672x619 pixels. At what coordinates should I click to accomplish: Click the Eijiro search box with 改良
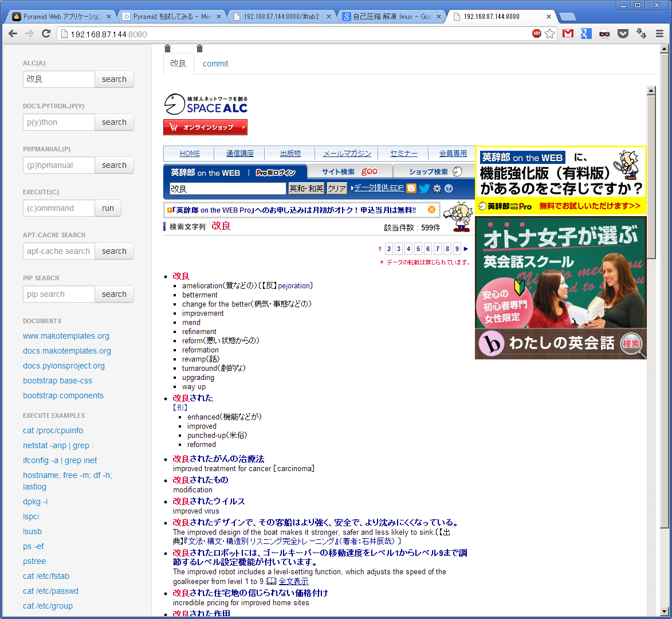pyautogui.click(x=227, y=189)
